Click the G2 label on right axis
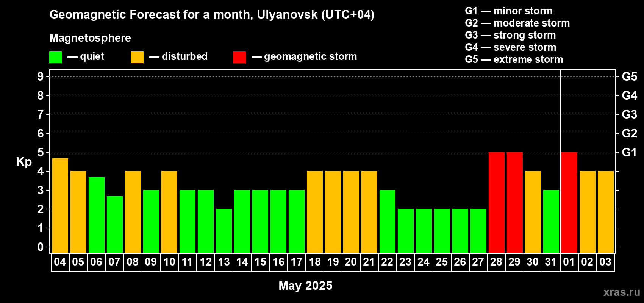644x303 pixels. click(x=630, y=133)
